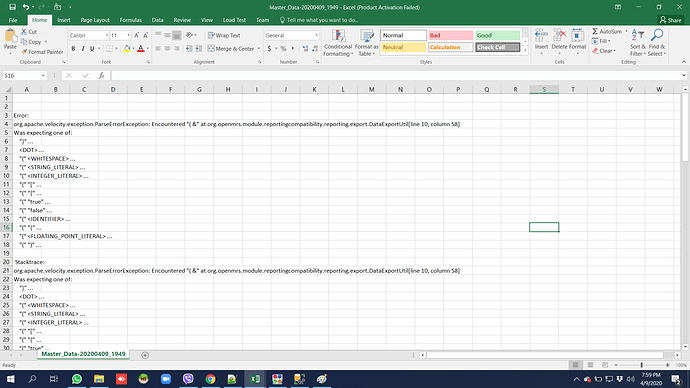Click the Insert Function fx icon
The width and height of the screenshot is (690, 388).
click(x=101, y=76)
